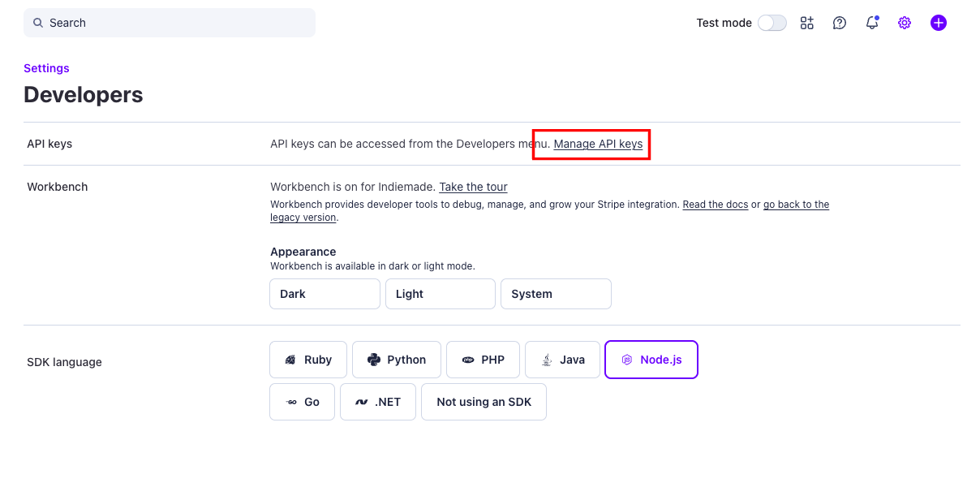Enable Test mode
Viewport: 980px width, 483px height.
coord(772,23)
